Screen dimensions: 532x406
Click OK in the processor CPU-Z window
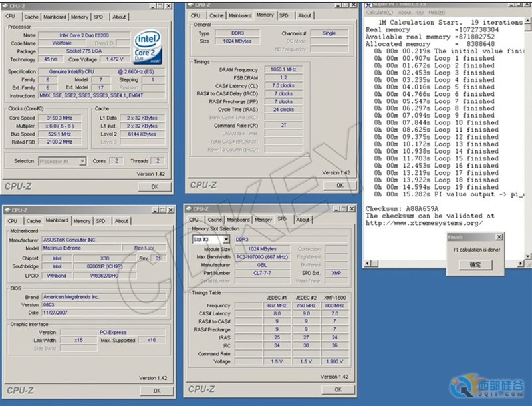click(155, 187)
